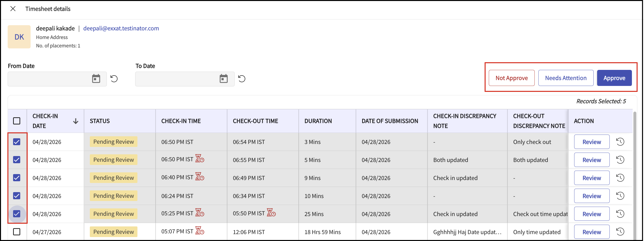The image size is (644, 241).
Task: Sort by Check-in Date using the arrow
Action: [x=76, y=121]
